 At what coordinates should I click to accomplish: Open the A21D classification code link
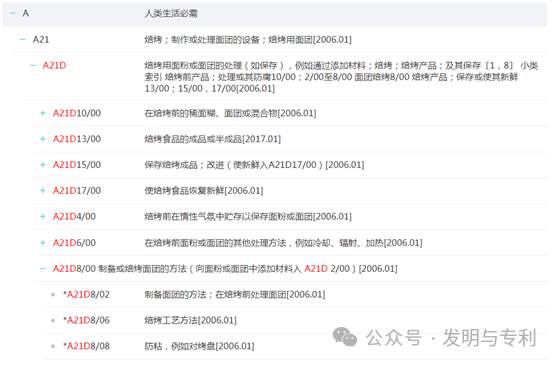(54, 66)
